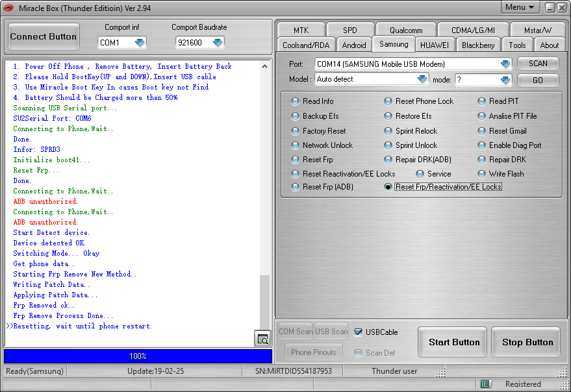Open the log viewer icon below the log
571x392 pixels.
tap(262, 339)
